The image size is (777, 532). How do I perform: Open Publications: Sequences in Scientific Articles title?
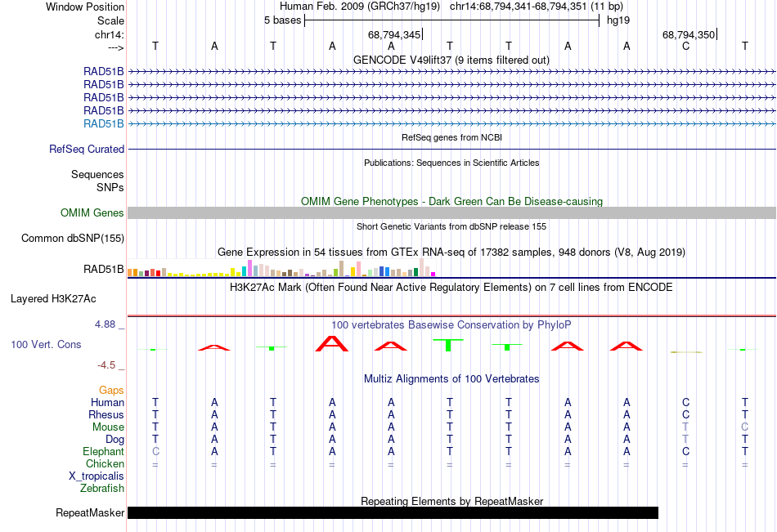[x=451, y=163]
